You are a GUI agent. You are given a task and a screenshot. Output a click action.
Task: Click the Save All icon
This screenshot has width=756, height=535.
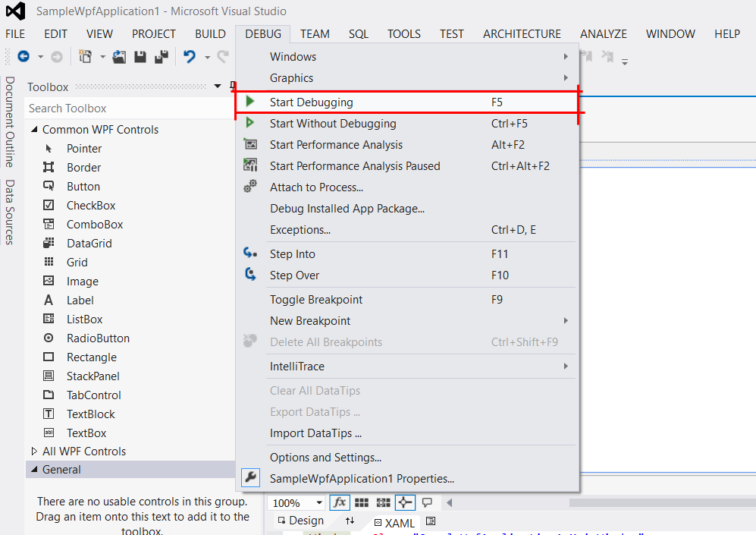162,57
